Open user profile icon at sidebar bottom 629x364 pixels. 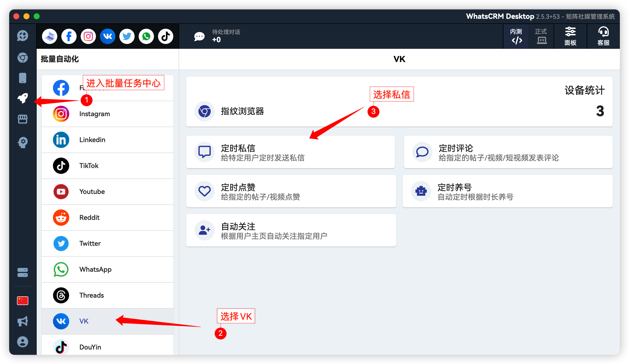(22, 341)
